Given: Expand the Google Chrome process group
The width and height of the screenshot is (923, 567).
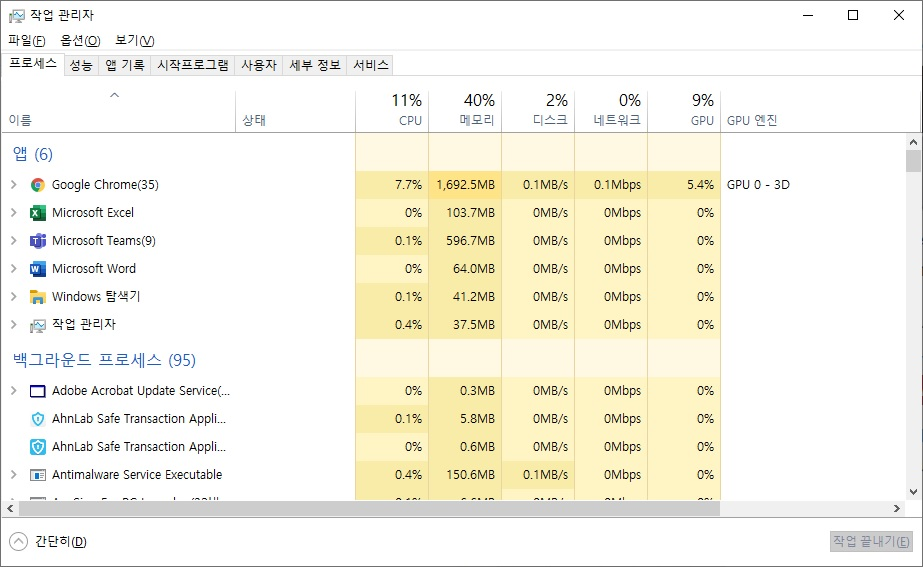Looking at the screenshot, I should coord(14,185).
